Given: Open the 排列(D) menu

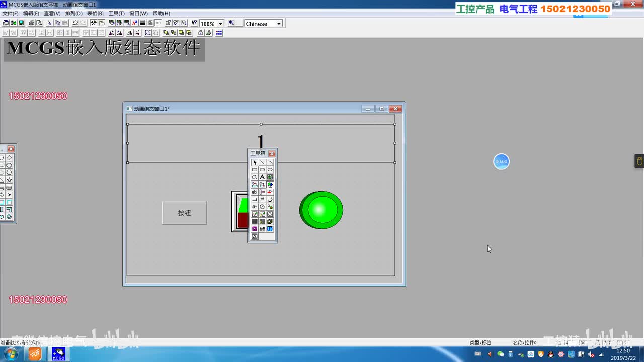Looking at the screenshot, I should tap(73, 14).
